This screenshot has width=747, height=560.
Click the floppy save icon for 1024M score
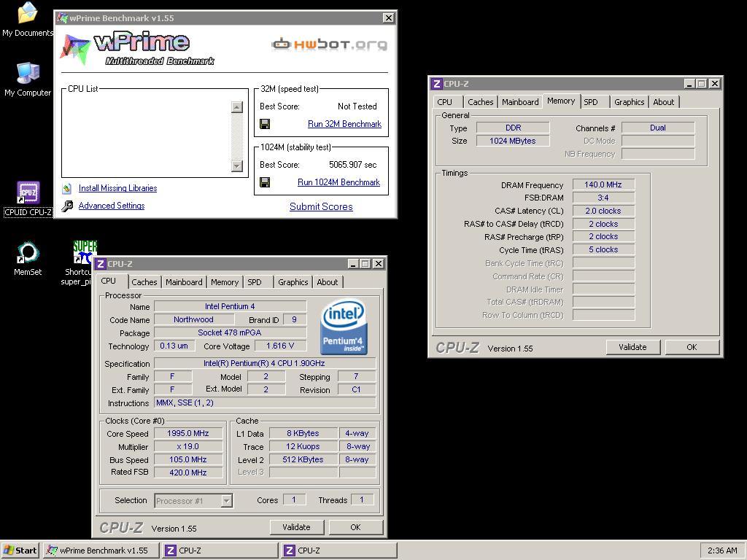click(x=265, y=182)
